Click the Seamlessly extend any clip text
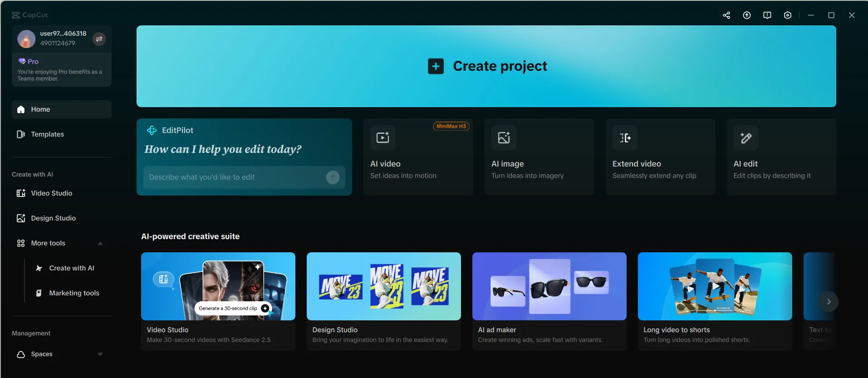Screen dimensions: 868x378 tap(654, 176)
